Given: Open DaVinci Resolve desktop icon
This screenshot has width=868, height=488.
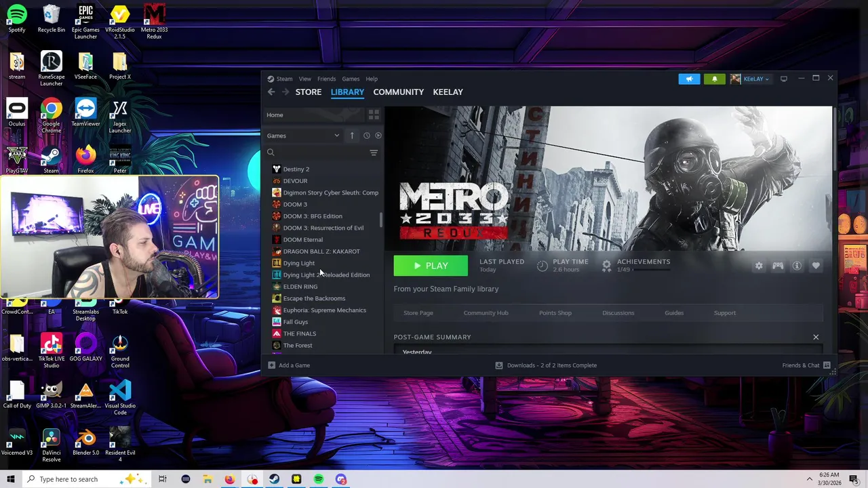Looking at the screenshot, I should pyautogui.click(x=52, y=445).
